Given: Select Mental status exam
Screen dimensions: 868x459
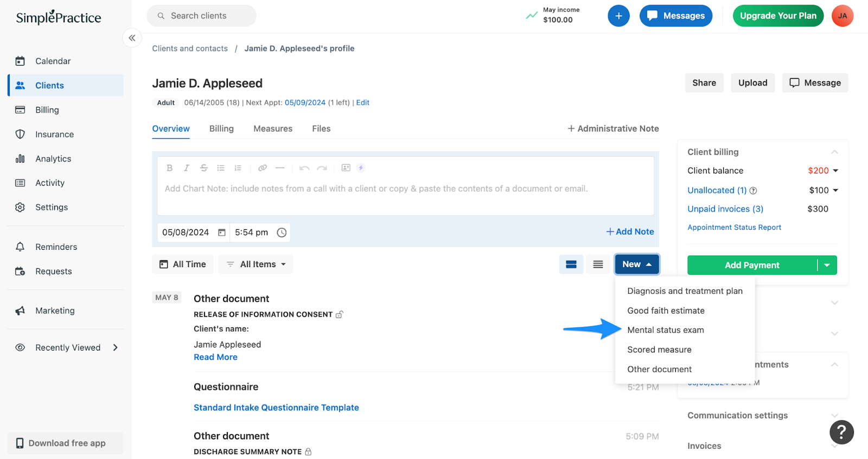Looking at the screenshot, I should click(x=685, y=330).
